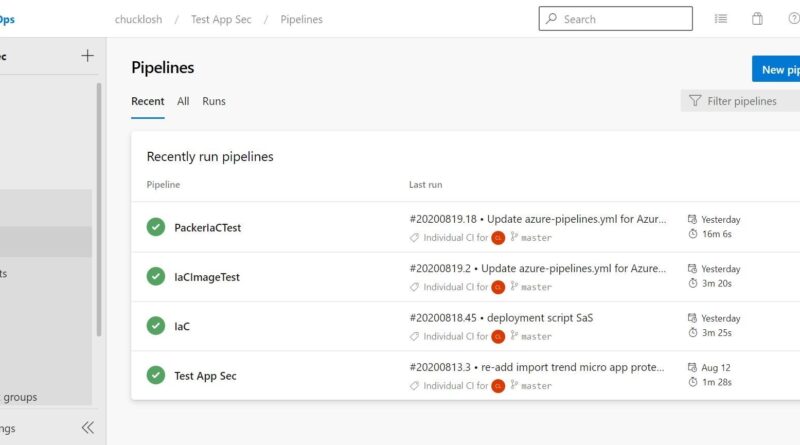Open run #20200813.3
Image resolution: width=800 pixels, height=445 pixels.
click(x=537, y=367)
